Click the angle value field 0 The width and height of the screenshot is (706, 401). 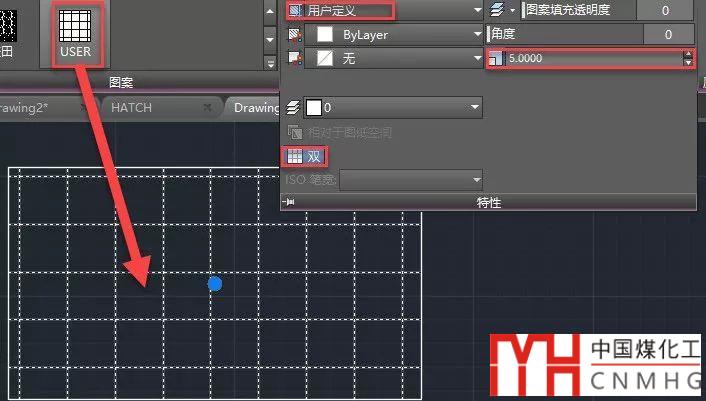click(x=668, y=35)
